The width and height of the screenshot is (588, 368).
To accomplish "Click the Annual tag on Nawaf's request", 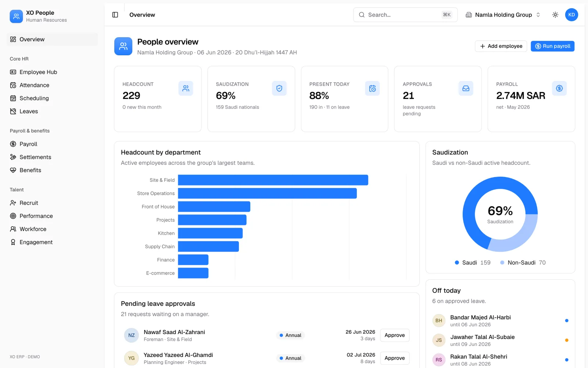I will 290,335.
